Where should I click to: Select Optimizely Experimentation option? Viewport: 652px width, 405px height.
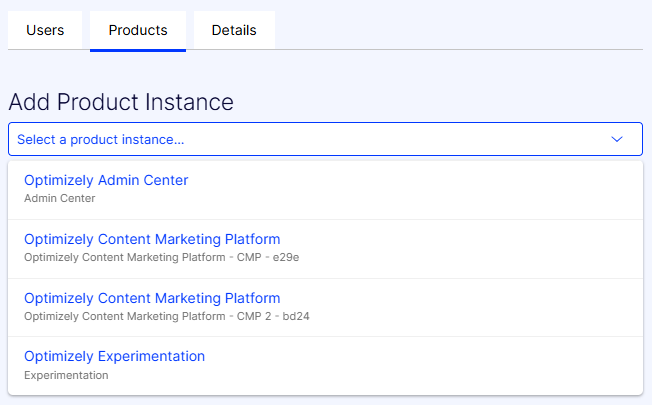click(x=325, y=366)
